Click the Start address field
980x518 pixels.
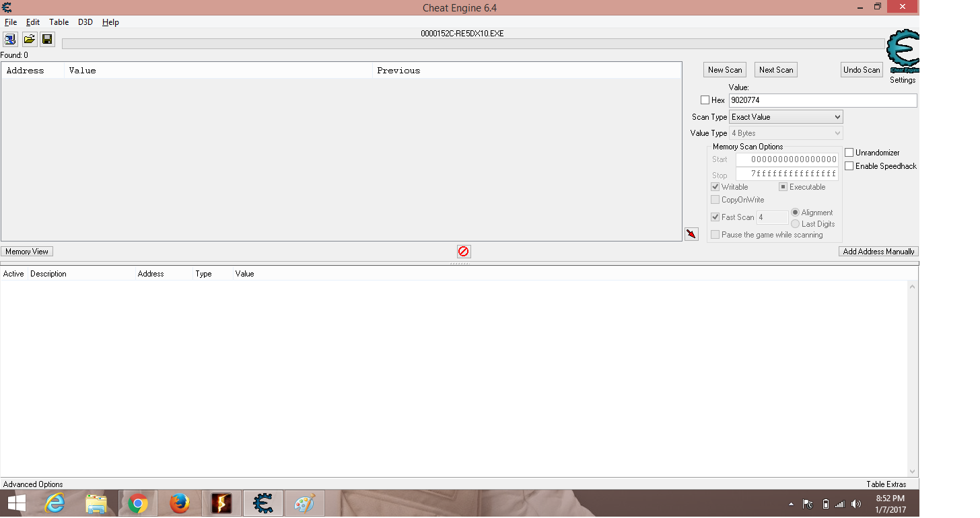click(x=787, y=159)
